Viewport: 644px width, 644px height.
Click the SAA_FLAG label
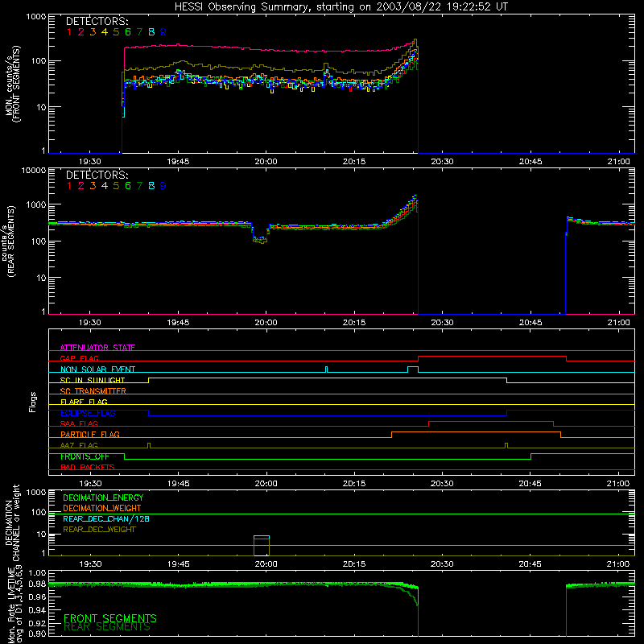click(x=79, y=423)
